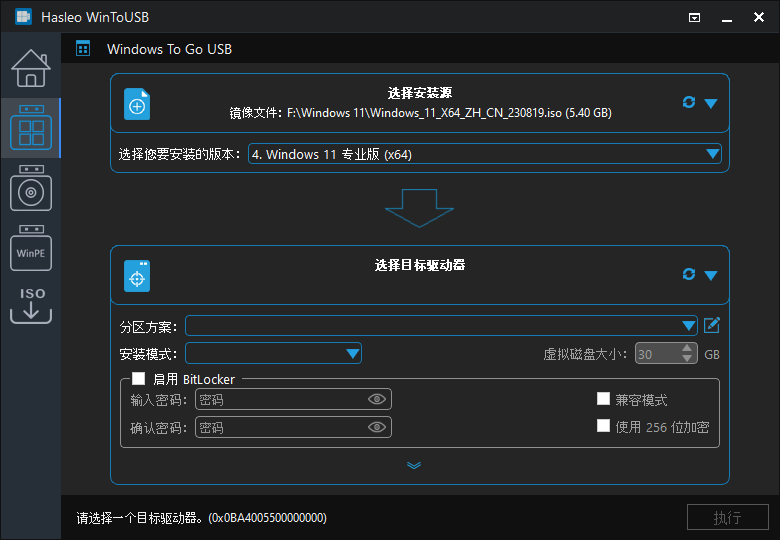Toggle 使用 256 位加密 checkbox
This screenshot has height=540, width=780.
[603, 426]
